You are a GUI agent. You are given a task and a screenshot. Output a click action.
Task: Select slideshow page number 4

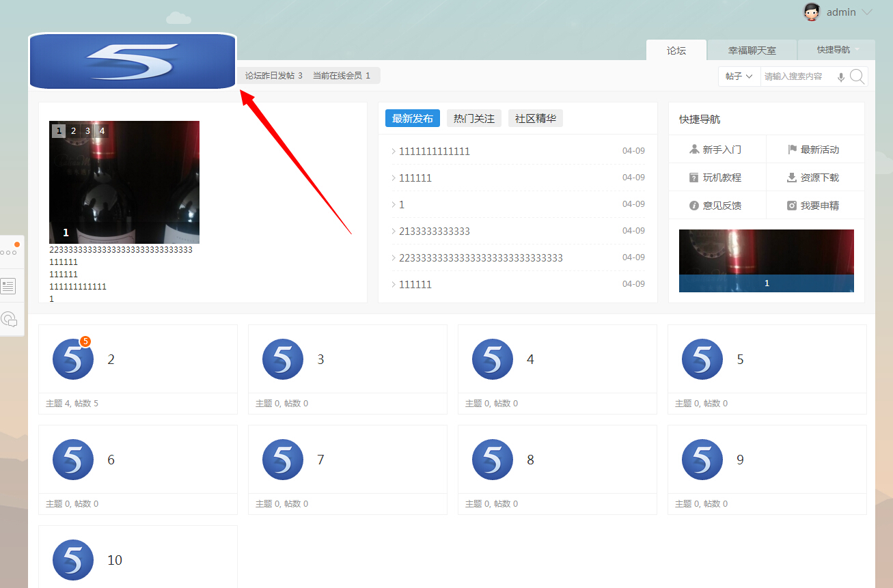[102, 130]
